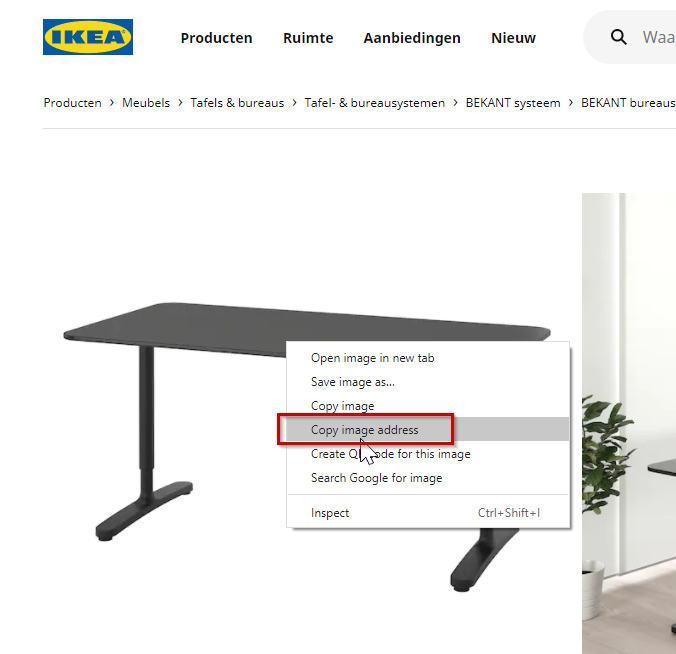Open the Nieuw navigation link

tap(513, 38)
